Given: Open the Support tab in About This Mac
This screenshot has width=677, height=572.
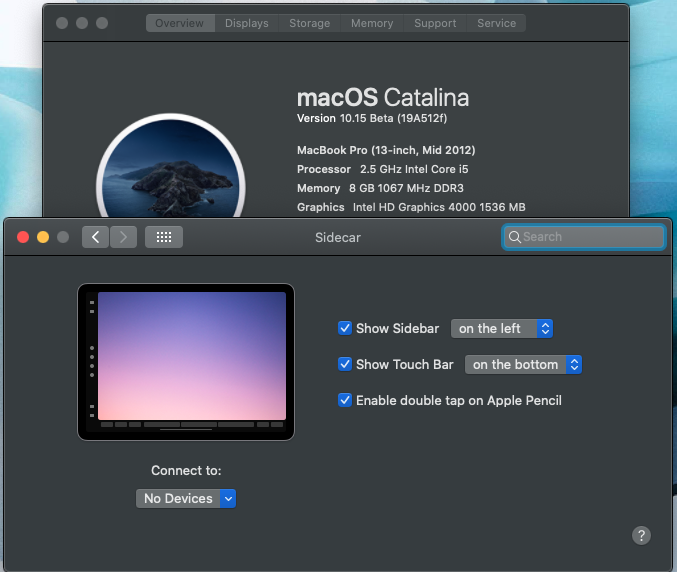Looking at the screenshot, I should pos(435,23).
